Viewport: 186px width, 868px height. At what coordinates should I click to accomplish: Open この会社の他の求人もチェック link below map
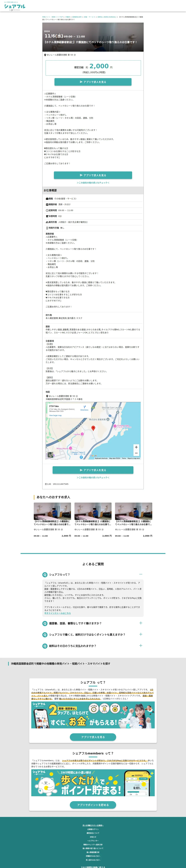point(93,477)
